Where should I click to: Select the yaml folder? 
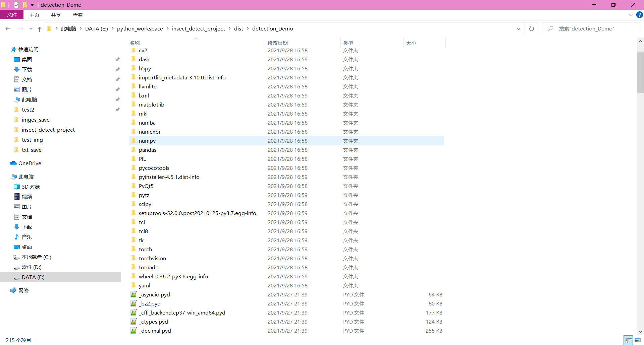[144, 285]
